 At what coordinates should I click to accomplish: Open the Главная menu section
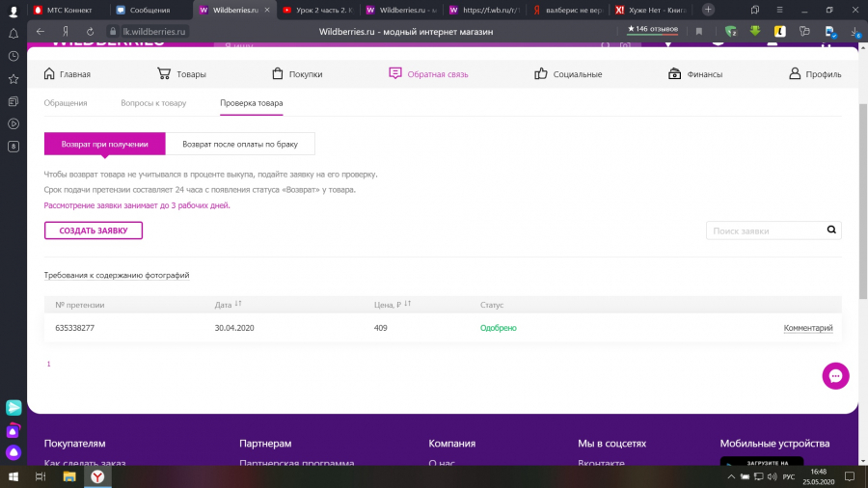(x=67, y=74)
